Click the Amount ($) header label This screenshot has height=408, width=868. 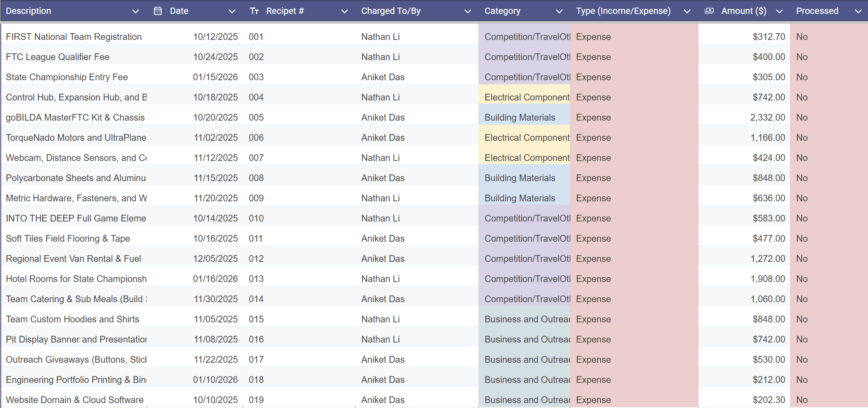click(x=744, y=11)
